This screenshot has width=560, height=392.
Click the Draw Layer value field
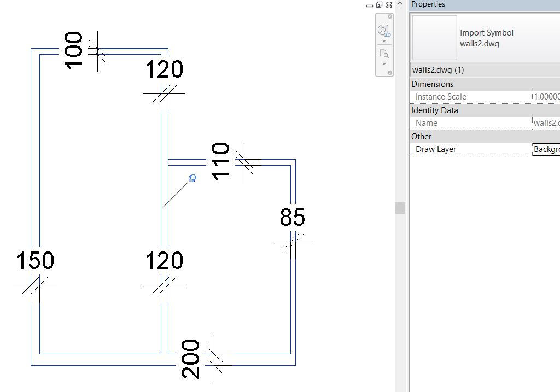pos(546,149)
